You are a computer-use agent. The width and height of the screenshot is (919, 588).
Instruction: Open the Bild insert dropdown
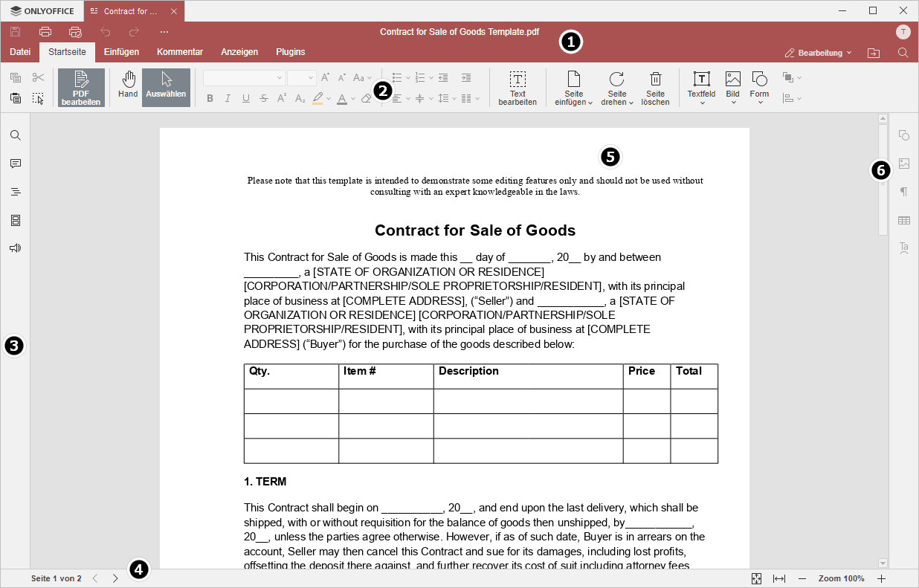point(733,88)
